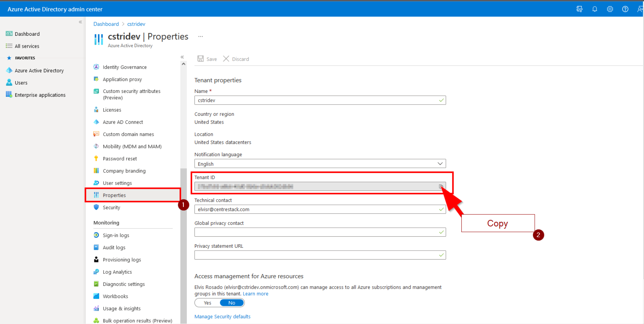Open the settings gear in the header
The height and width of the screenshot is (324, 644).
pos(610,9)
